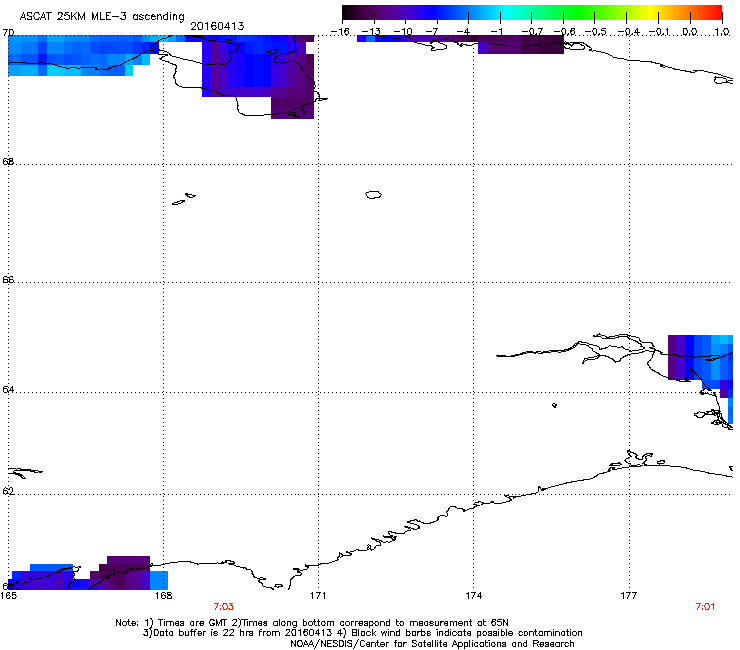Click the -13 label on the color scale
The height and width of the screenshot is (650, 740).
[371, 32]
